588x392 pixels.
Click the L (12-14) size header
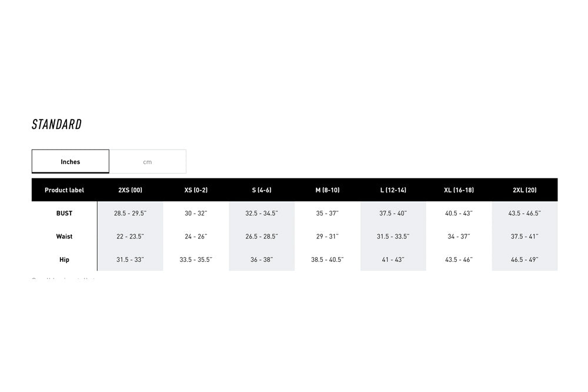pos(393,190)
